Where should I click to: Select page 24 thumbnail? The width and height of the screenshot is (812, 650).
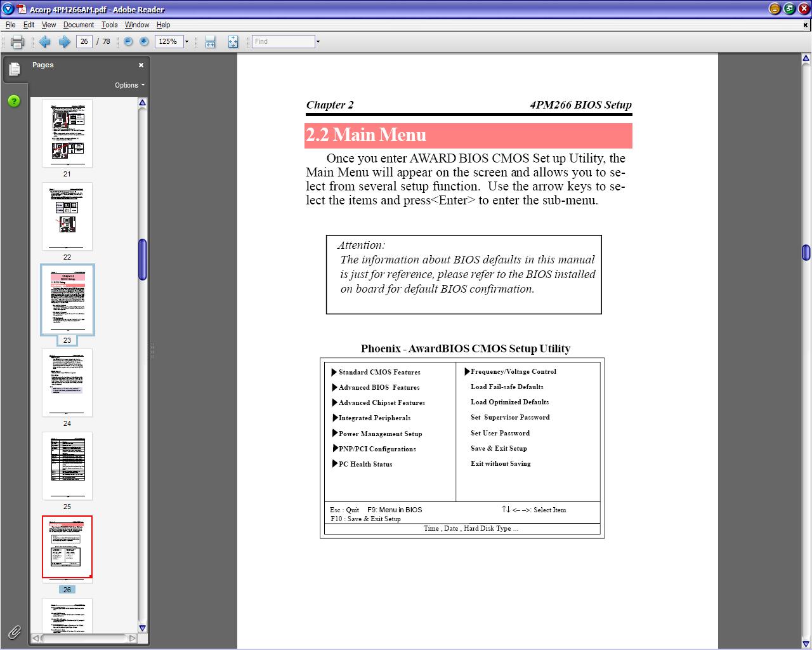click(x=67, y=383)
